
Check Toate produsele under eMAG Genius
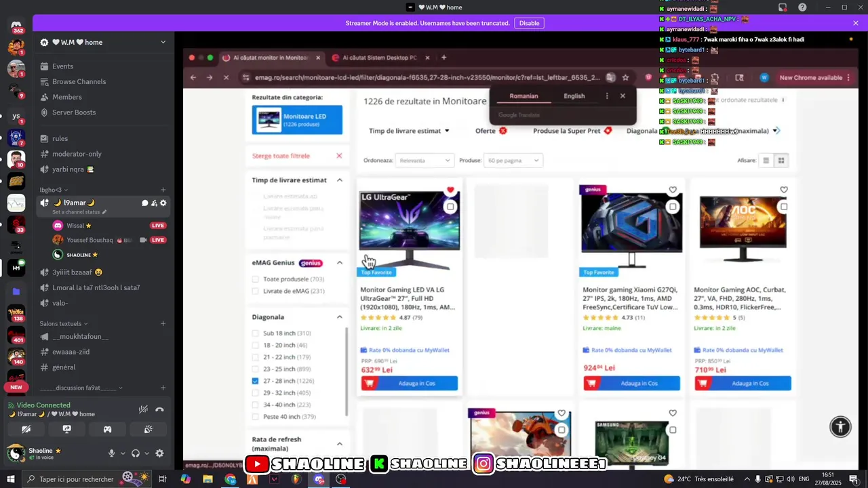coord(255,279)
